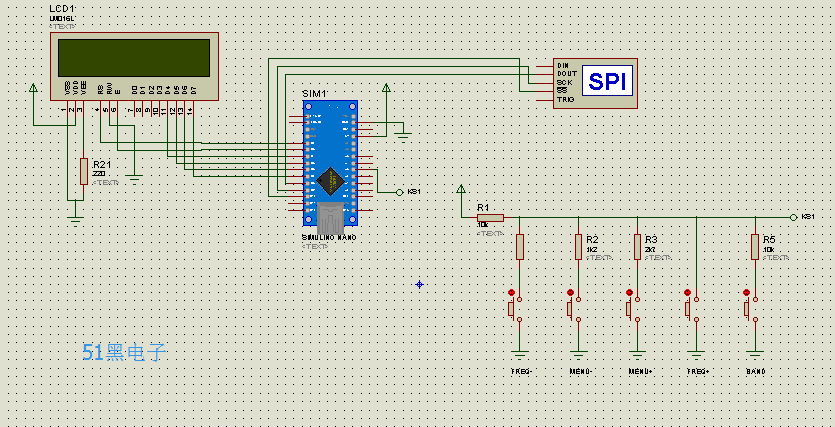Select resistor R2 body

pos(578,247)
